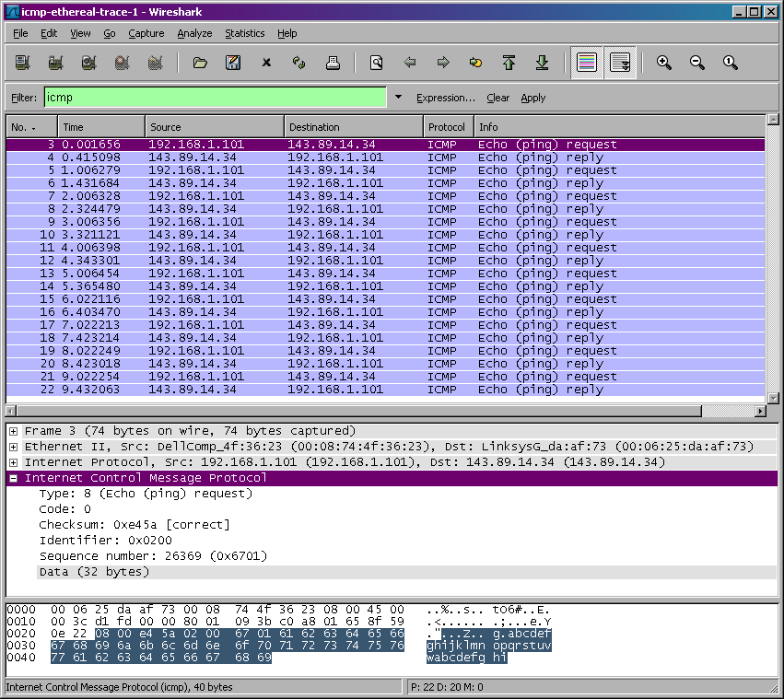
Task: Select the Identifier: 0x0200 field
Action: click(106, 541)
